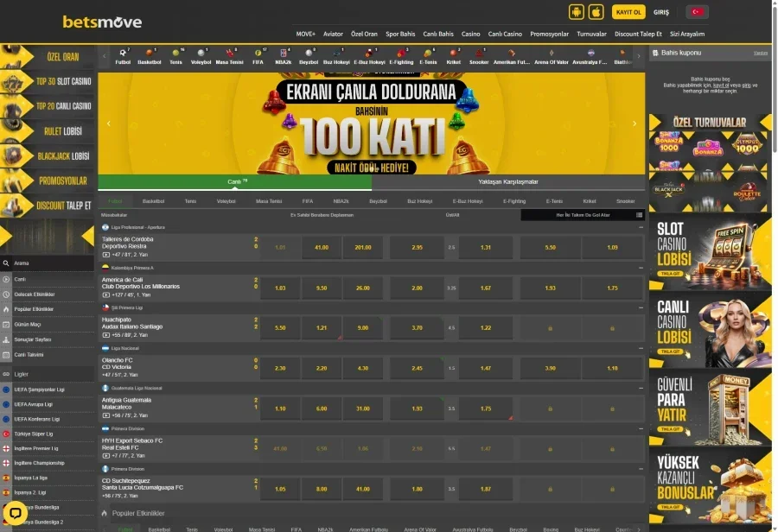Image resolution: width=778 pixels, height=532 pixels.
Task: Open ÖZEL ORAN sidebar banner
Action: [48, 56]
